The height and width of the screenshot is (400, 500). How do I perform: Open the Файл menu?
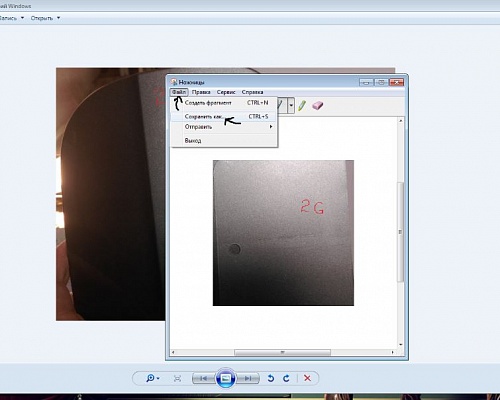(179, 92)
